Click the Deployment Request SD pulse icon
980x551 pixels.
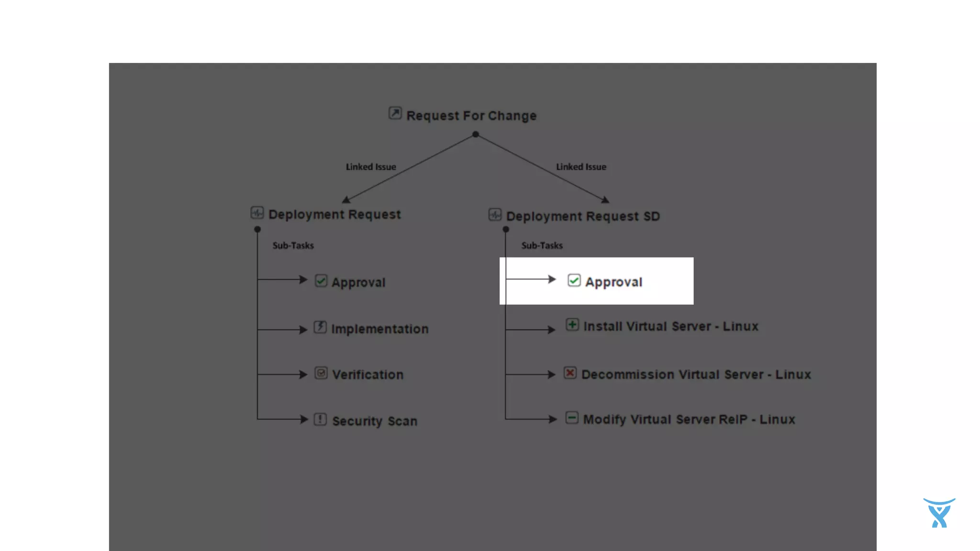[x=495, y=214]
